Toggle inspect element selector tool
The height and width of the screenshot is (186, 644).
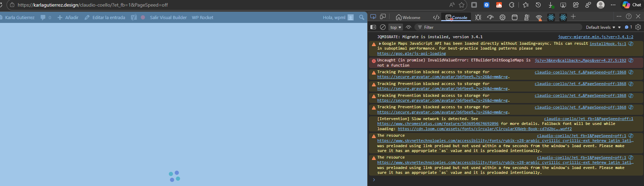[373, 17]
